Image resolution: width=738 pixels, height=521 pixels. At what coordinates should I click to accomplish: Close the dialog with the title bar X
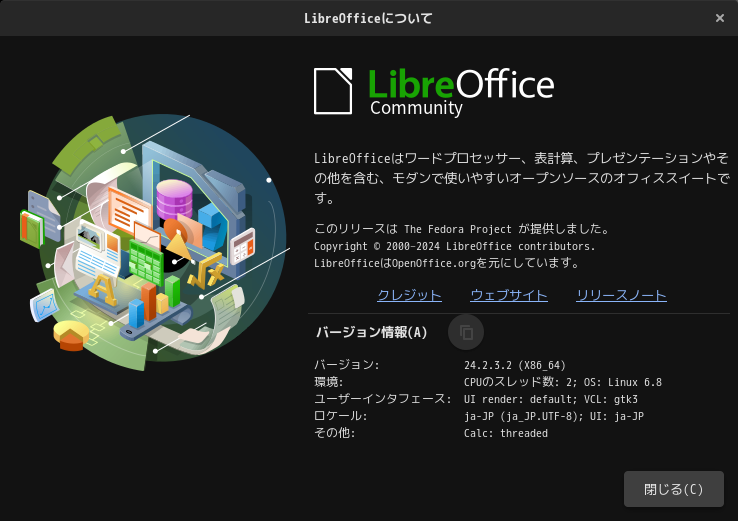[x=720, y=18]
